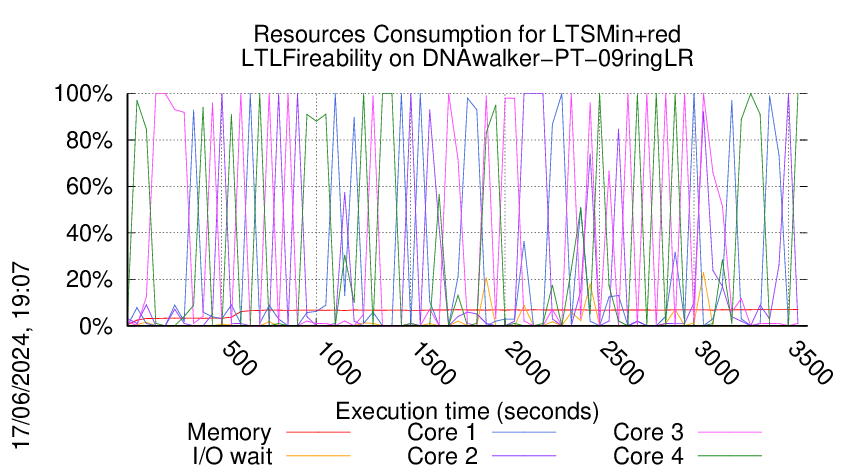Screen dimensions: 850x475
Task: Click the pink Core 3 legend line sample
Action: (x=730, y=432)
